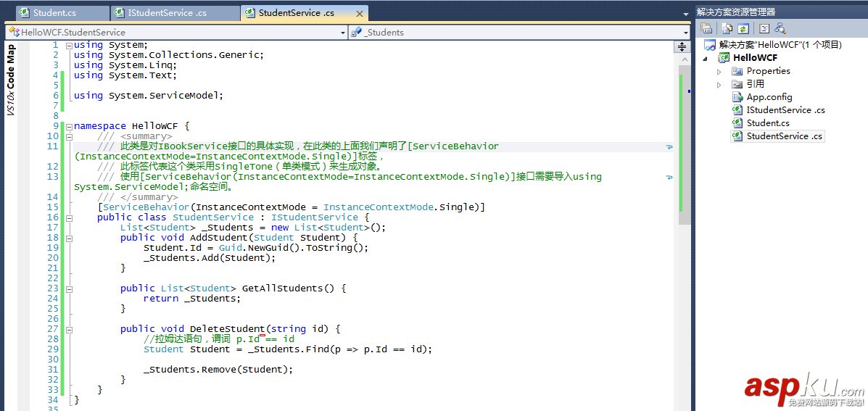Viewport: 868px width, 411px height.
Task: Collapse the DeleteStudent method outline
Action: click(x=69, y=329)
